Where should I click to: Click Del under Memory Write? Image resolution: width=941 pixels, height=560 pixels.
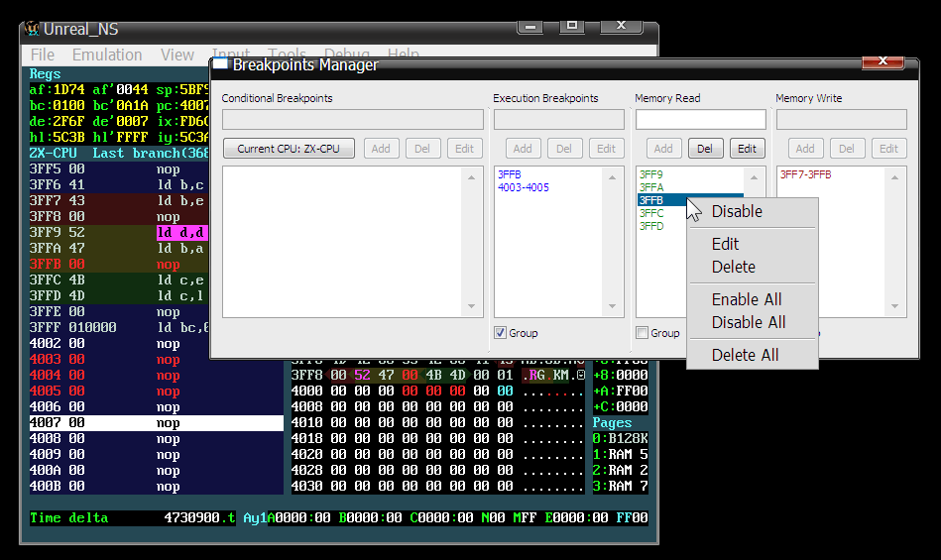coord(847,149)
